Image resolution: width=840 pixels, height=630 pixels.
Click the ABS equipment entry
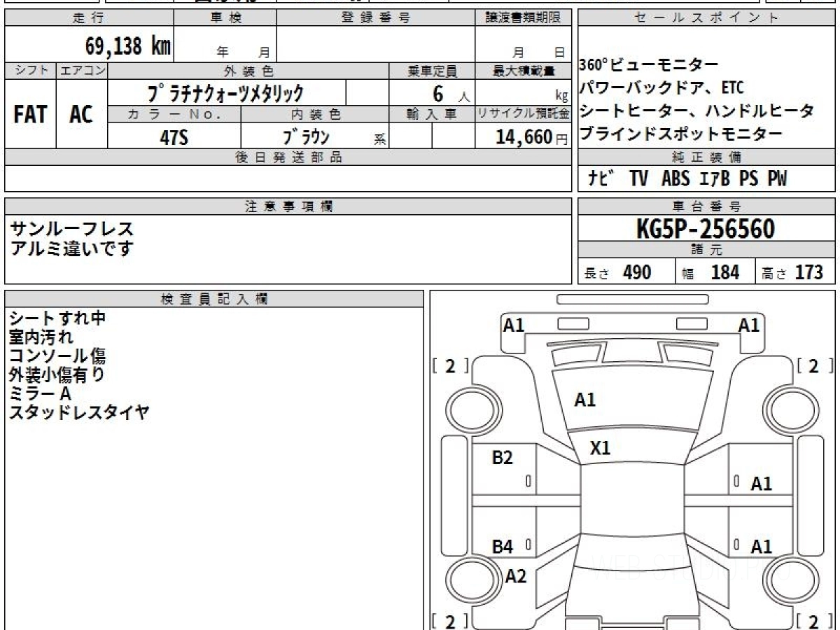pyautogui.click(x=675, y=179)
